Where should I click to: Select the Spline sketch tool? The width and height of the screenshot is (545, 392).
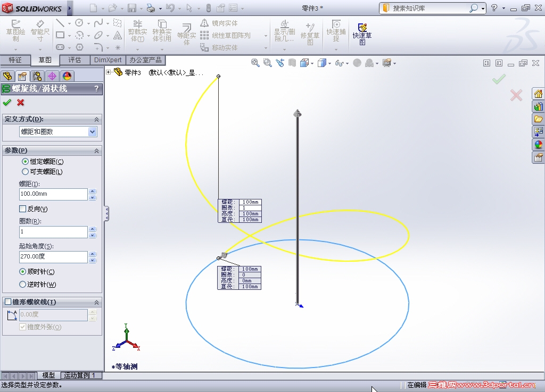[x=98, y=23]
